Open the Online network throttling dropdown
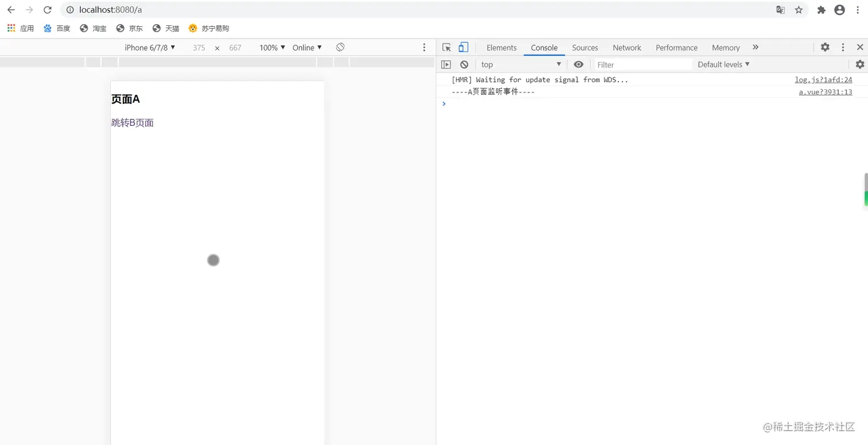Viewport: 868px width, 445px height. pyautogui.click(x=307, y=48)
